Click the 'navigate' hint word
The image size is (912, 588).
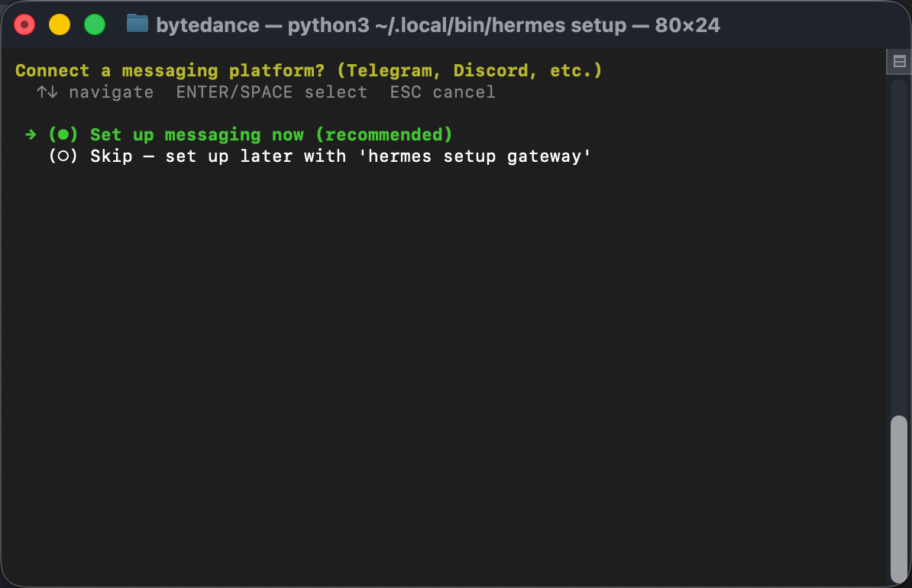coord(111,92)
